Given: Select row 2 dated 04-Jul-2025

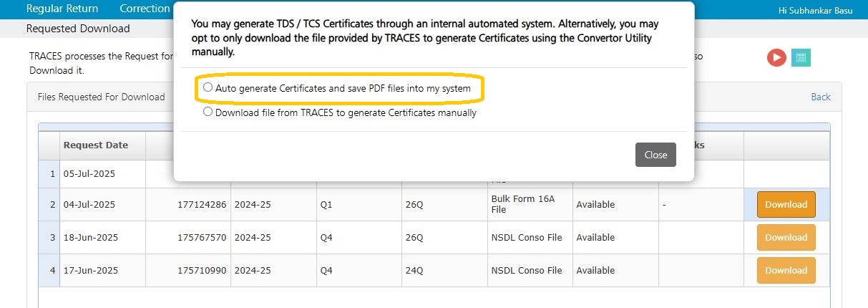Looking at the screenshot, I should point(434,204).
